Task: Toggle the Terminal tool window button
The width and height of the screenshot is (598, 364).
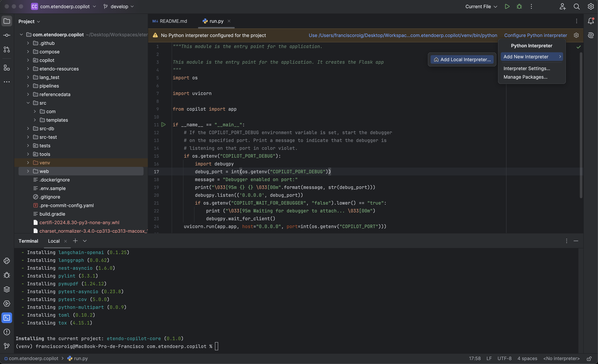Action: coord(7,318)
